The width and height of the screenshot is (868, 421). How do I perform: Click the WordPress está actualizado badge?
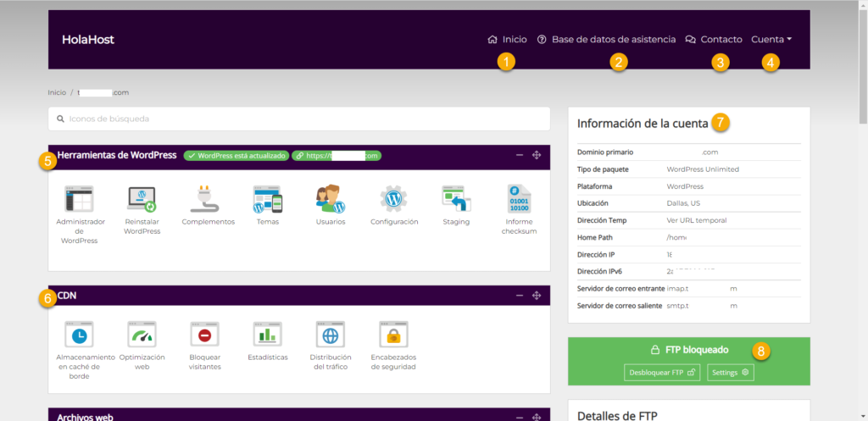click(236, 156)
